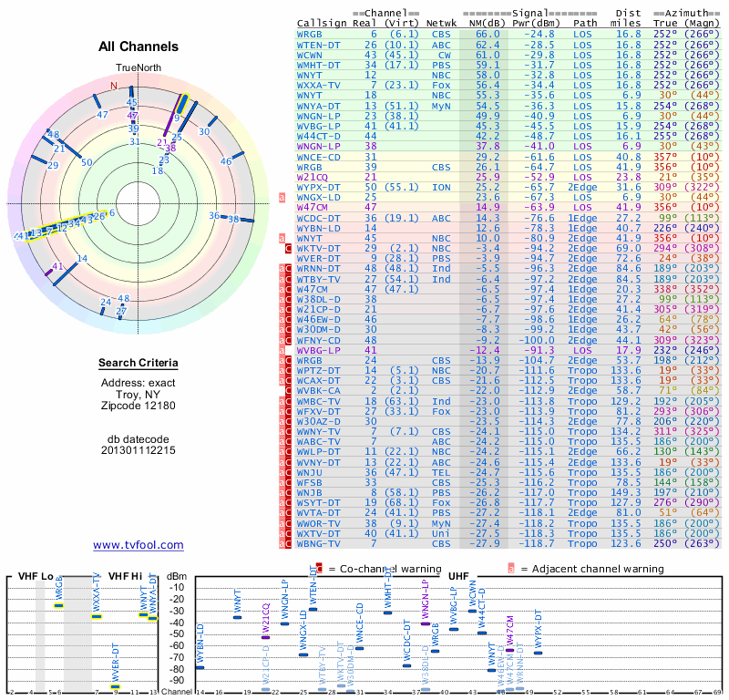Click the 'NM(dB)' column header
729x700 pixels.
(485, 24)
